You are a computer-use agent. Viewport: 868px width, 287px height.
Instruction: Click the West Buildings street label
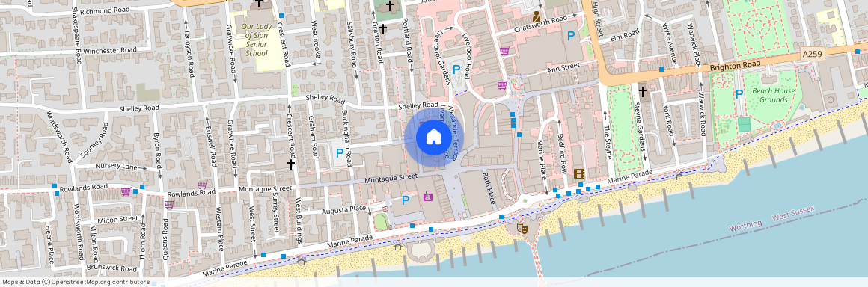point(299,220)
